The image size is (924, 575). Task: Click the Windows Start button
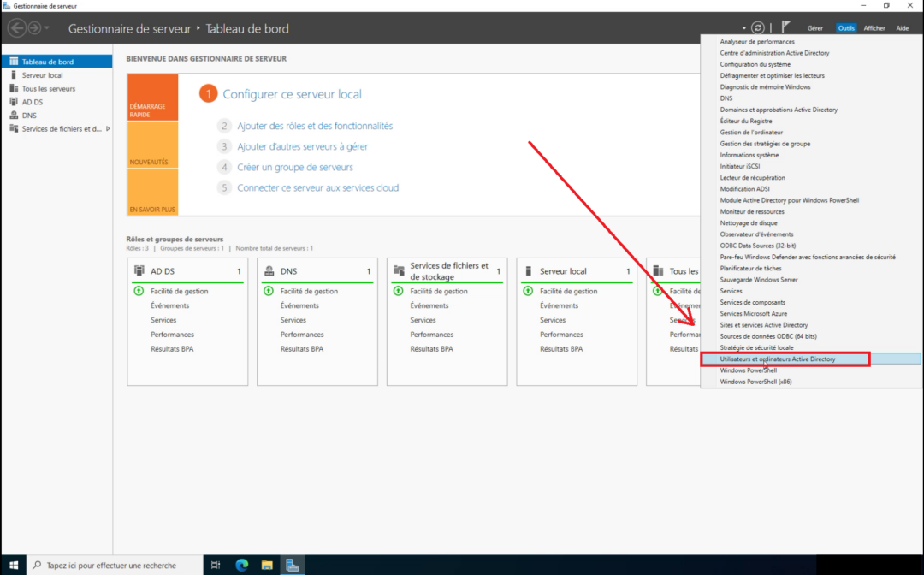pyautogui.click(x=13, y=565)
